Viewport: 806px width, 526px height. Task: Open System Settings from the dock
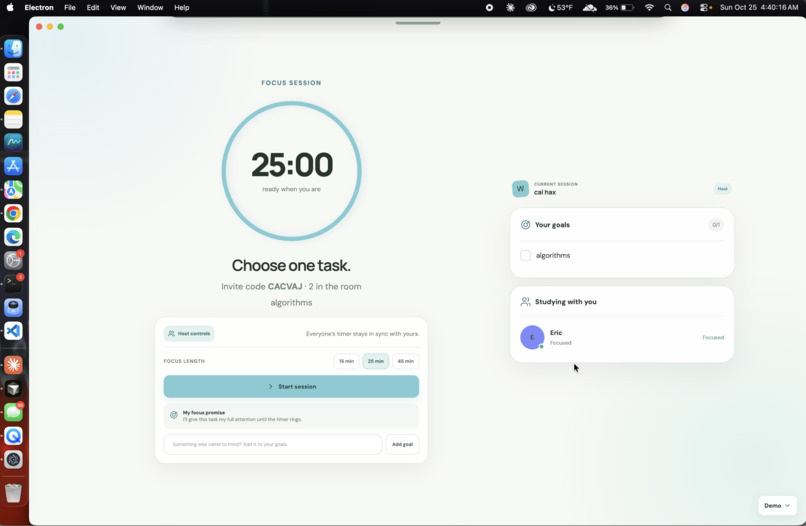(x=13, y=260)
